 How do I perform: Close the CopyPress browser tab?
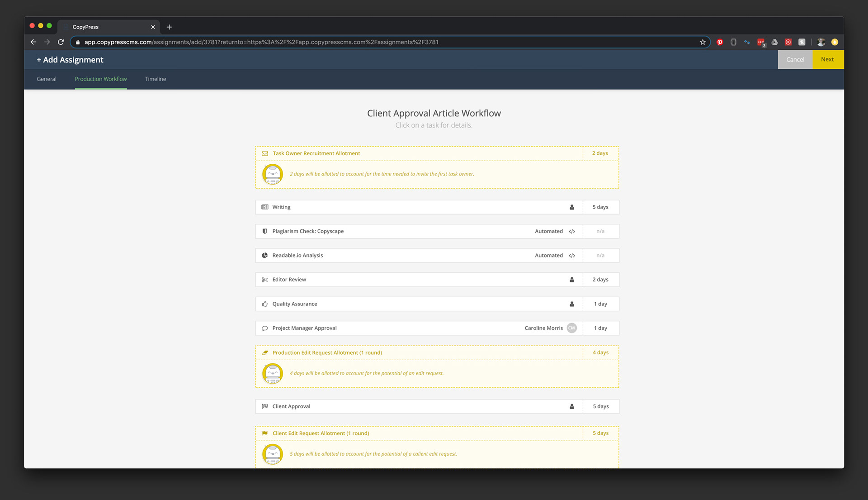tap(153, 27)
